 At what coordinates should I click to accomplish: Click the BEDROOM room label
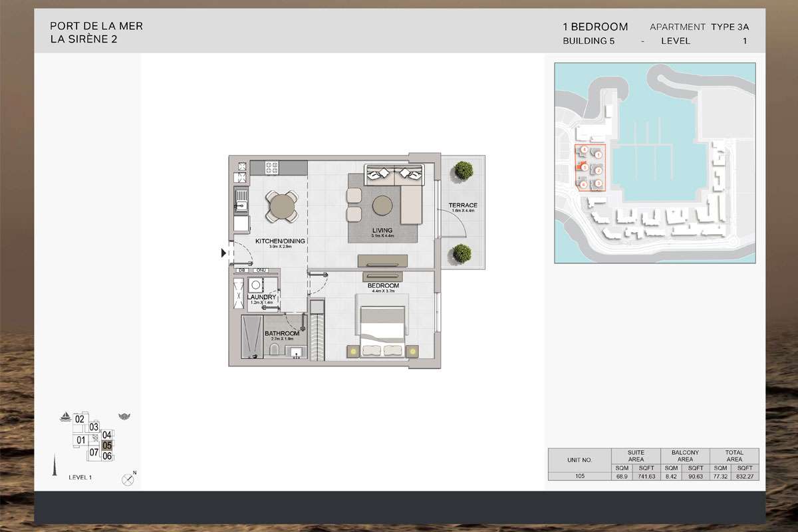tap(383, 285)
